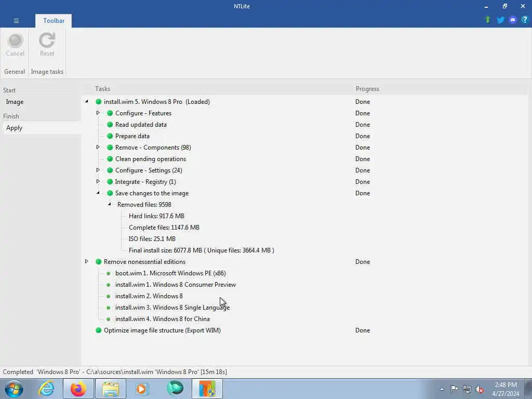The image size is (532, 399).
Task: Open File Explorer from taskbar
Action: tap(111, 389)
